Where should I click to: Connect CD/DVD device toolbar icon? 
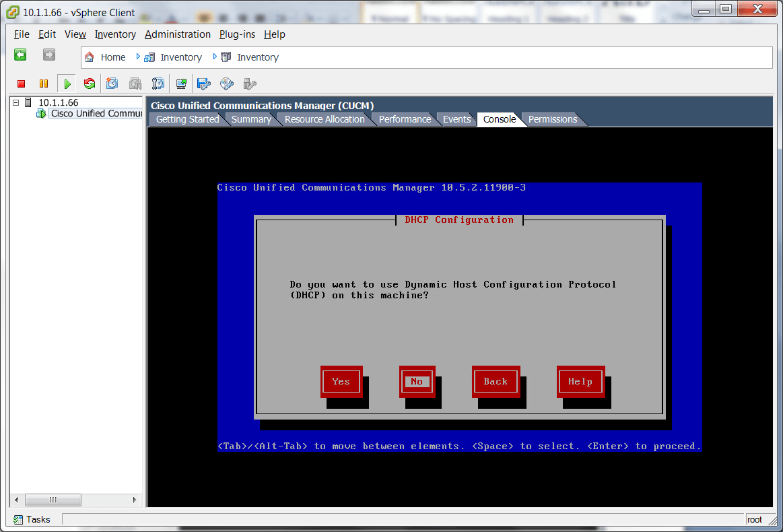pos(227,84)
